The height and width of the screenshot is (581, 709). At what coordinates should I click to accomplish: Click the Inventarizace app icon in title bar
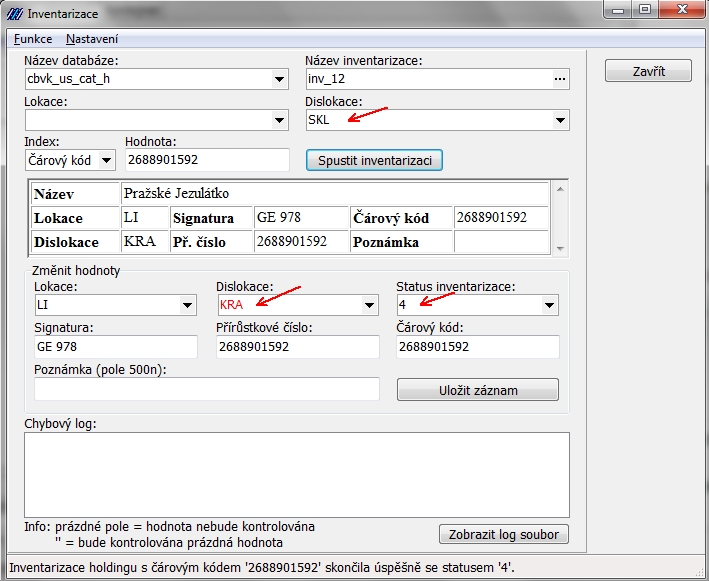pyautogui.click(x=14, y=15)
